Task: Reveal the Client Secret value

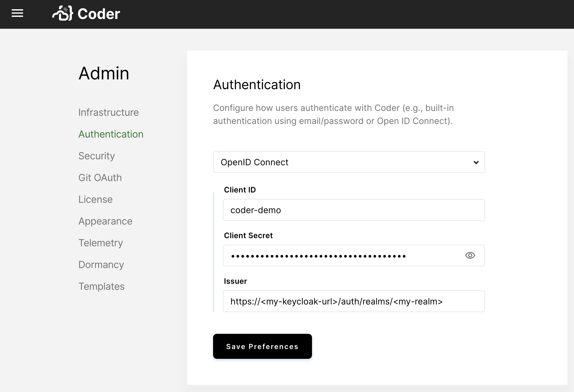Action: tap(470, 255)
